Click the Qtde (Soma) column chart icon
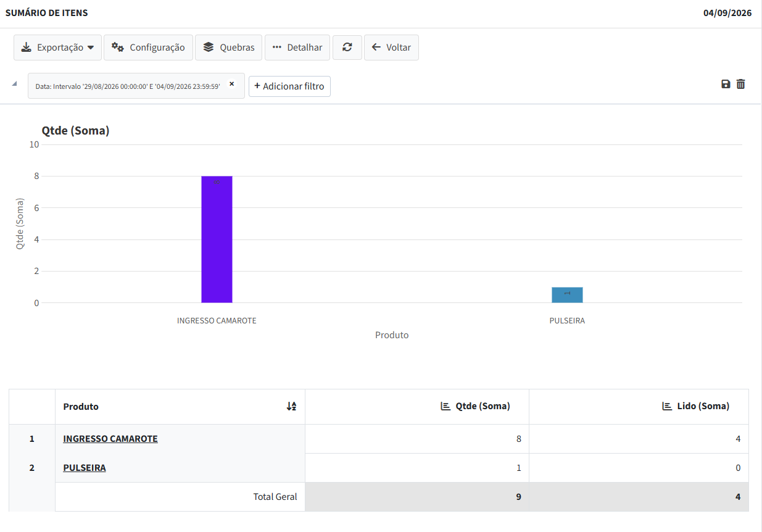 coord(445,406)
